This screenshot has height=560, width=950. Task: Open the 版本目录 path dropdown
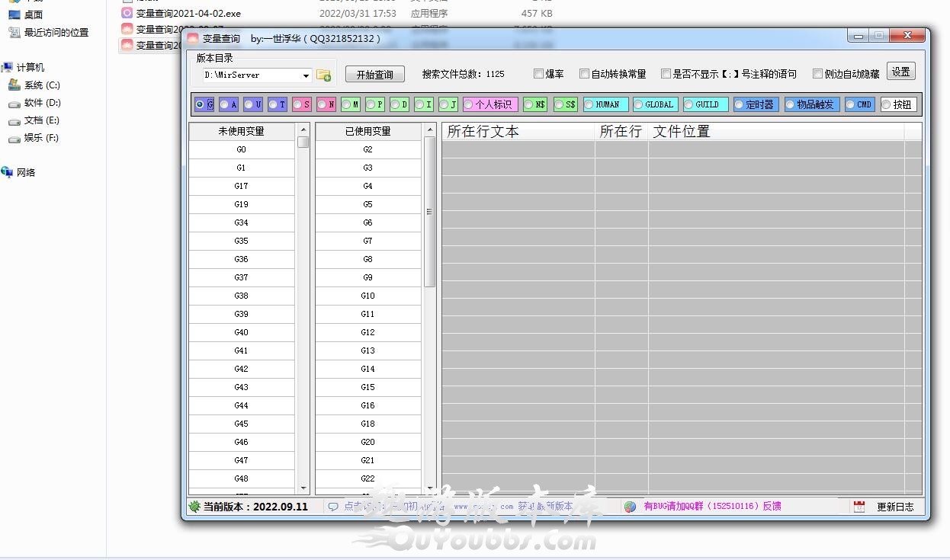tap(306, 75)
